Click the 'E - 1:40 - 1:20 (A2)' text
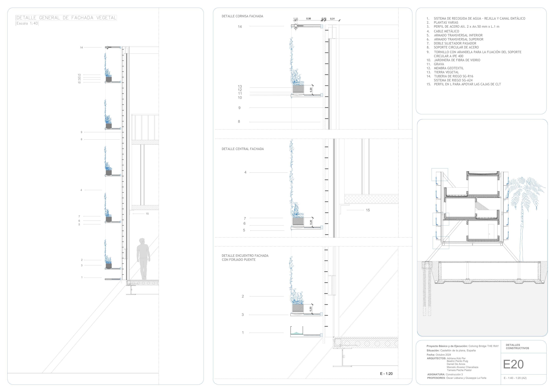Image resolution: width=554 pixels, height=392 pixels. tap(515, 378)
